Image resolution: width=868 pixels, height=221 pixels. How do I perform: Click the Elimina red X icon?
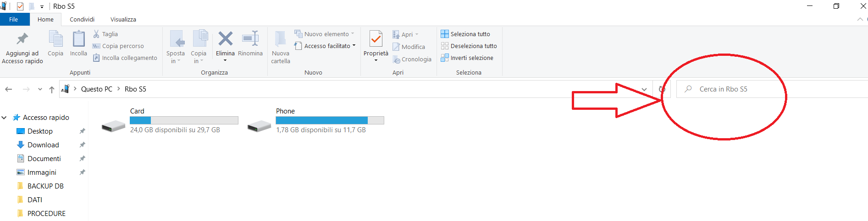pos(225,39)
